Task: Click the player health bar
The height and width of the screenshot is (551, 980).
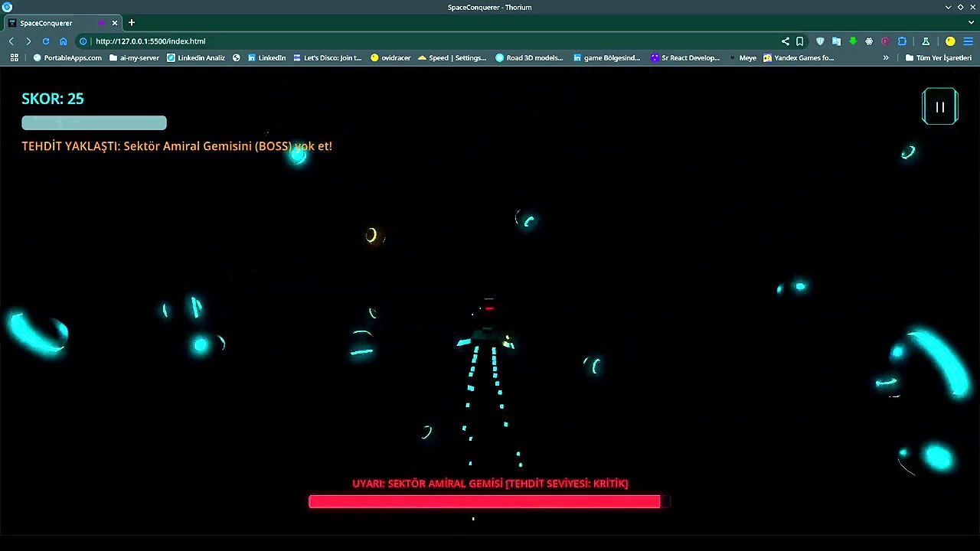Action: tap(94, 122)
